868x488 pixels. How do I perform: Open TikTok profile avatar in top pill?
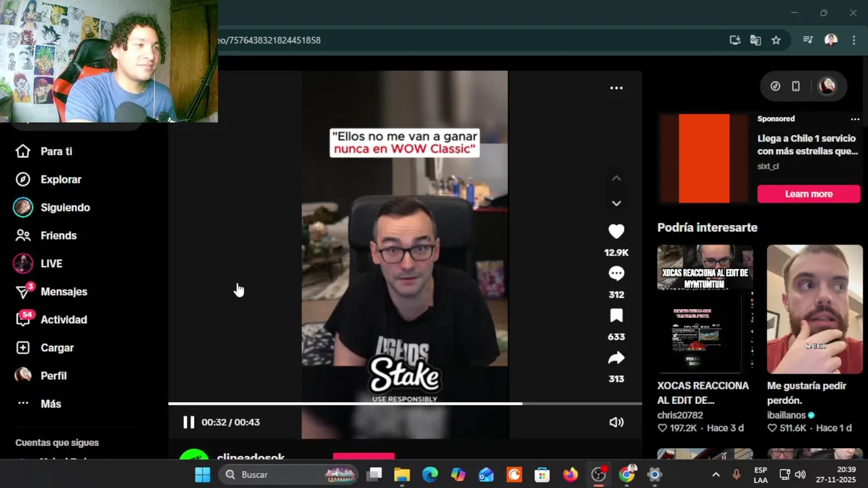pyautogui.click(x=827, y=86)
